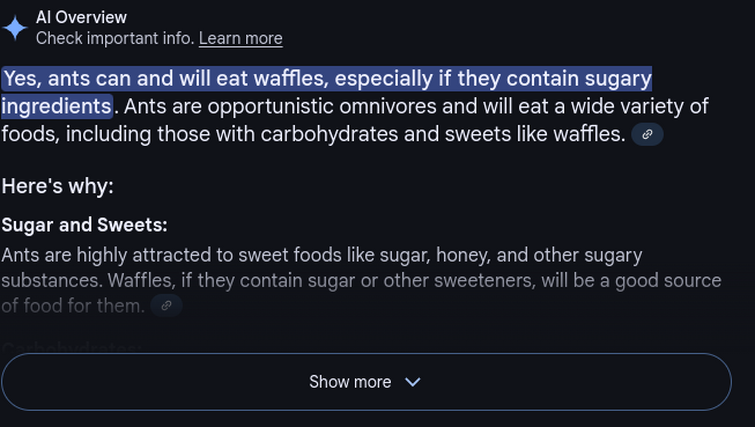755x427 pixels.
Task: Expand the overview with the Show more button
Action: tap(366, 382)
